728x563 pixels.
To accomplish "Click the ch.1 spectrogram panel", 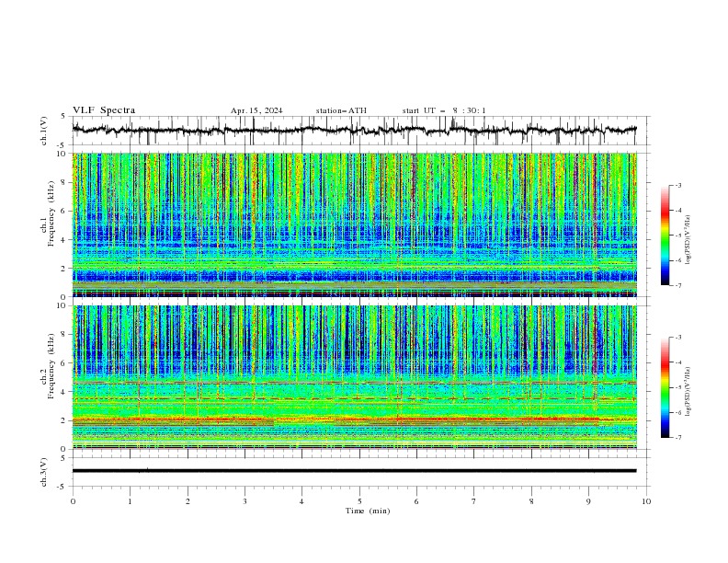I will point(354,224).
